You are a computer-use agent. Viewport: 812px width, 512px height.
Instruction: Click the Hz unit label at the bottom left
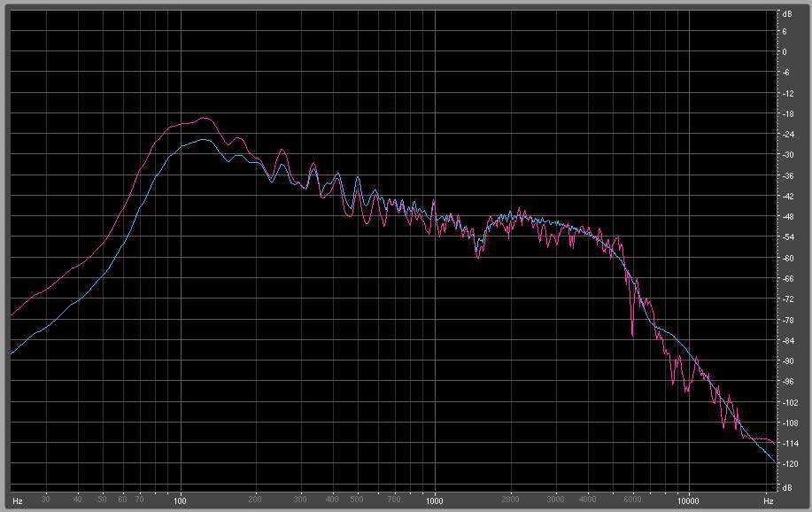tap(17, 501)
